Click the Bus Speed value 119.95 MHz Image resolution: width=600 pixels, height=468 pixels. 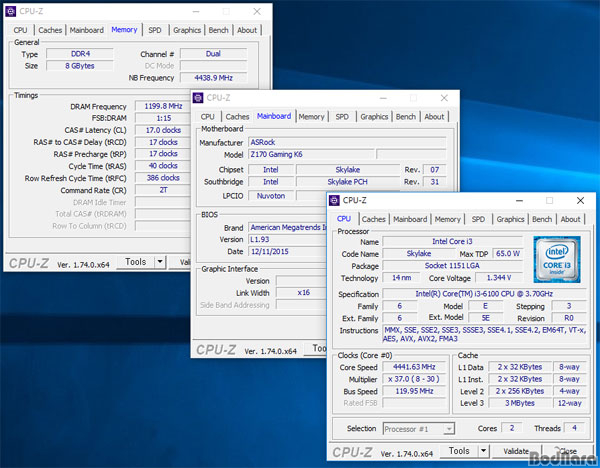tap(414, 391)
